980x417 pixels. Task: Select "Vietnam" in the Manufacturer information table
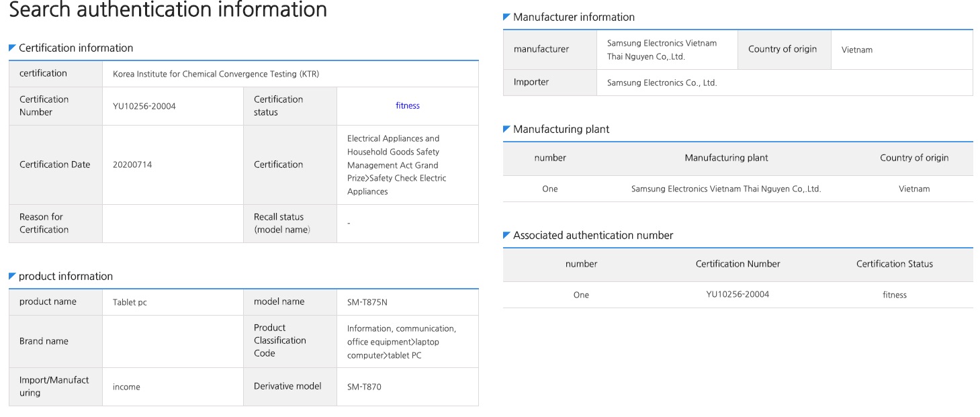[x=857, y=50]
